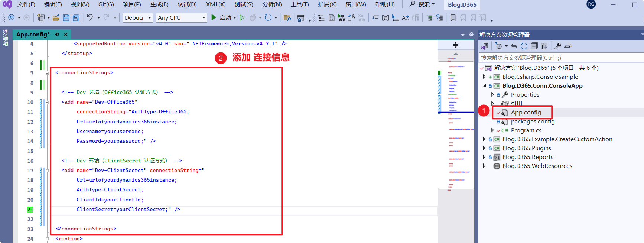Image resolution: width=644 pixels, height=243 pixels.
Task: Expand the Blog.Csharp.ConsoleSample project
Action: (484, 77)
